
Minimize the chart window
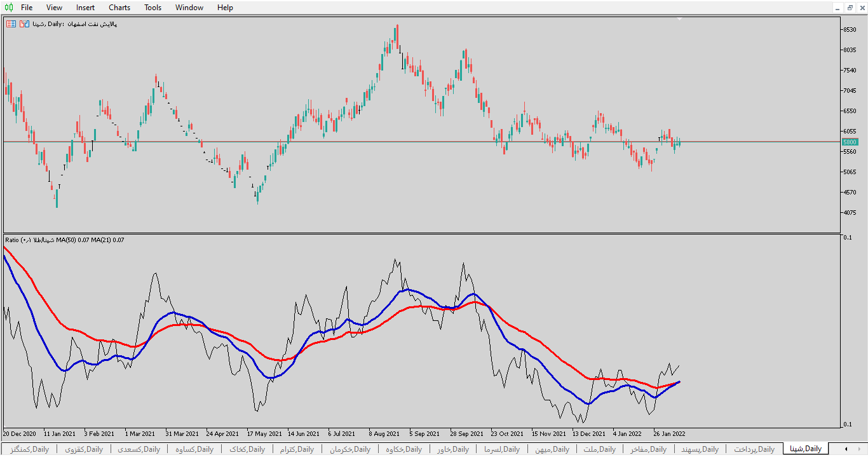click(x=838, y=8)
